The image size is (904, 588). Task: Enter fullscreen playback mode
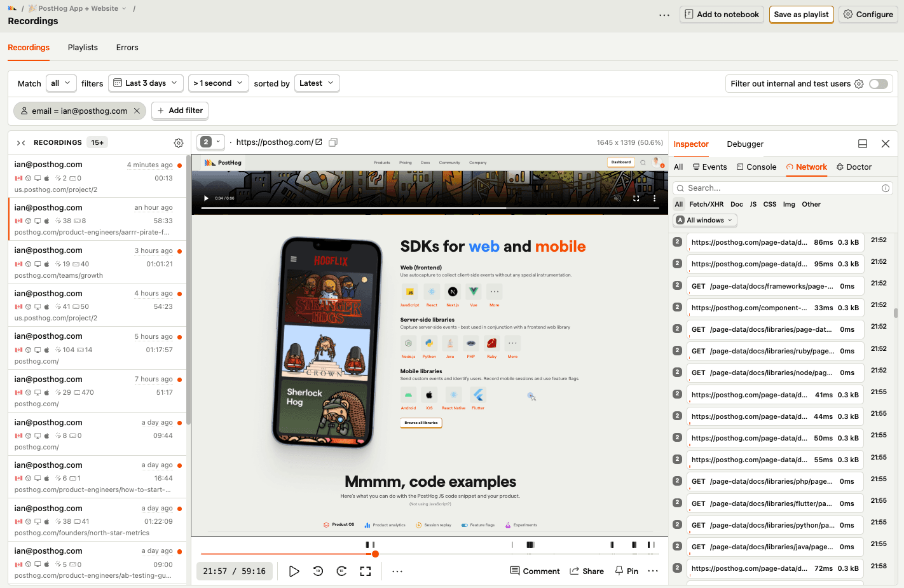pos(366,571)
